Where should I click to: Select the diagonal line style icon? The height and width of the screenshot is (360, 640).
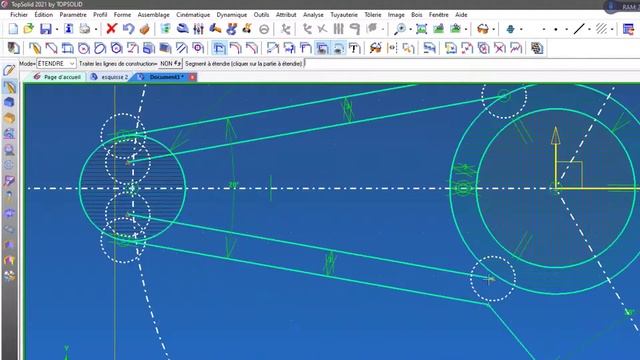[579, 29]
